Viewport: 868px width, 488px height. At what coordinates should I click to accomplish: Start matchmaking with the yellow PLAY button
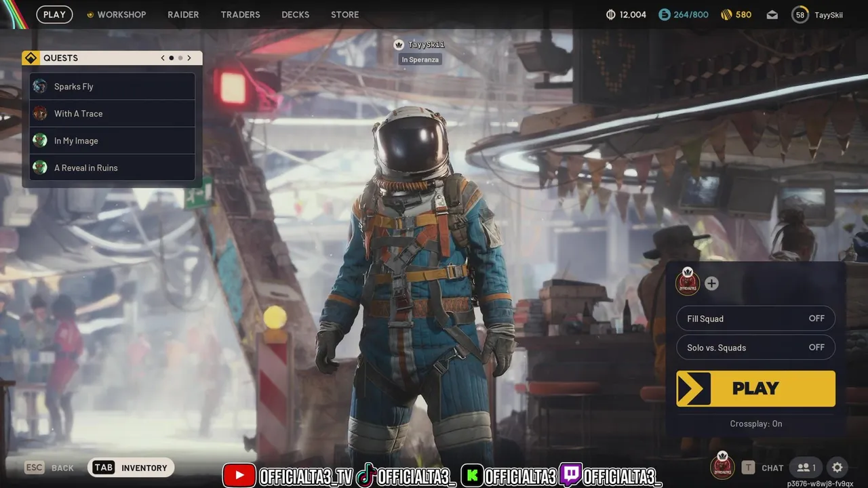tap(755, 388)
